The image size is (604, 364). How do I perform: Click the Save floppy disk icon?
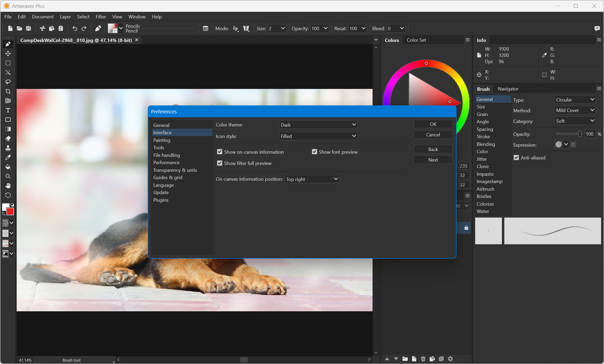point(29,29)
